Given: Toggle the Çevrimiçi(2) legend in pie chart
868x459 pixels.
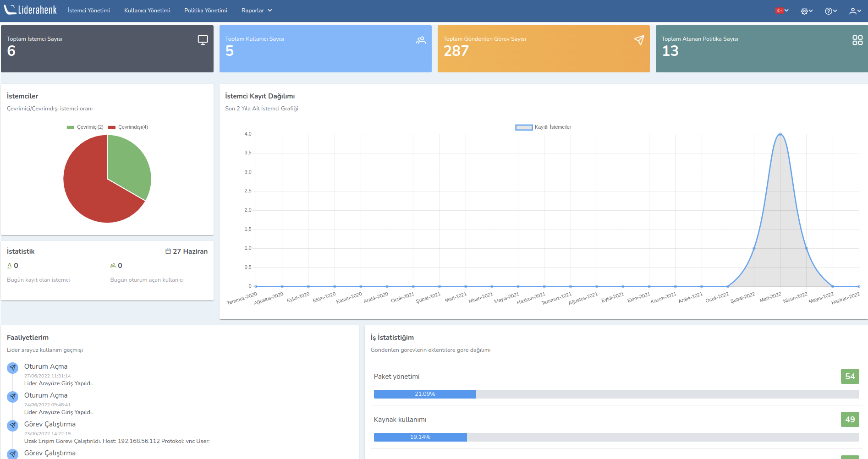Looking at the screenshot, I should 85,127.
